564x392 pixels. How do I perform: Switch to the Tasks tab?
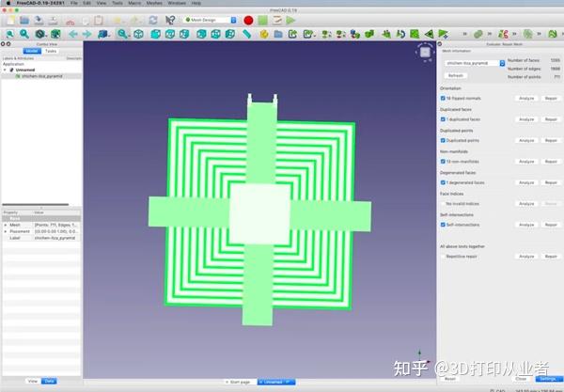click(51, 51)
